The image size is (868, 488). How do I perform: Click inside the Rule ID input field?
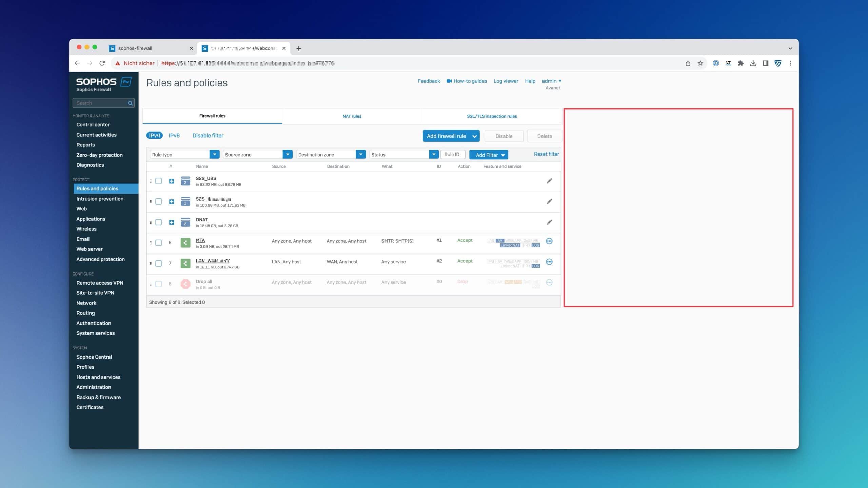(452, 154)
